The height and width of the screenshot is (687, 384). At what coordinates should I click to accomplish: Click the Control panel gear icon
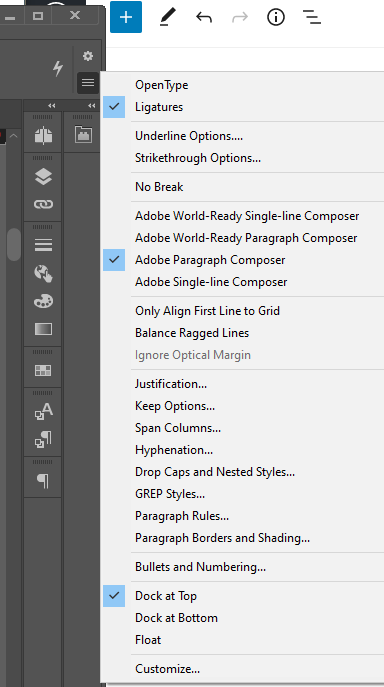point(88,56)
